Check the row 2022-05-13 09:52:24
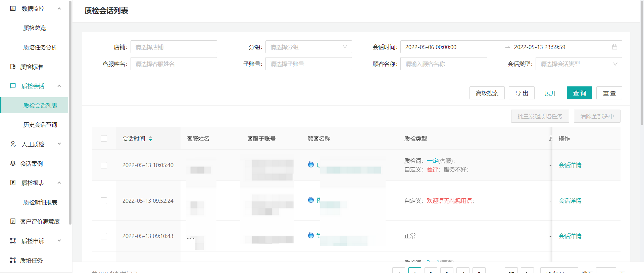Viewport: 644px width, 273px height. 104,201
